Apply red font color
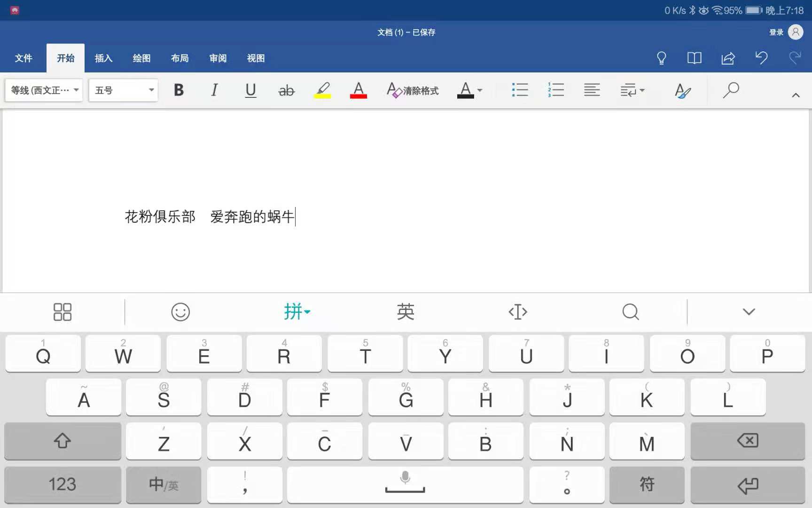812x508 pixels. pos(358,90)
